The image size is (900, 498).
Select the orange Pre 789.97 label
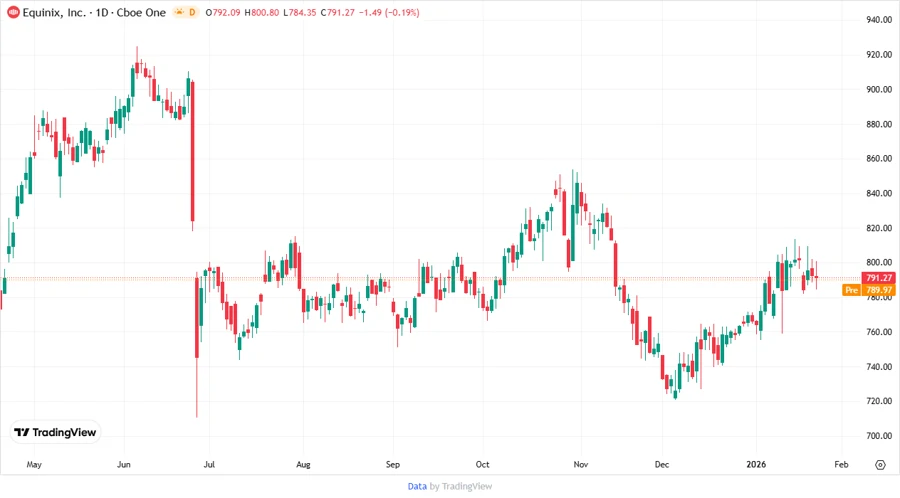point(869,290)
